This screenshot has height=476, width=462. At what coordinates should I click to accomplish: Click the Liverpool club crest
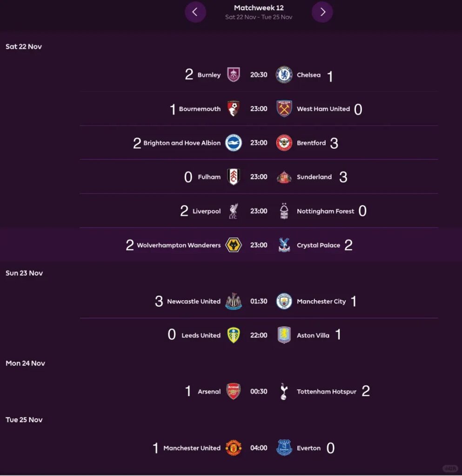(234, 211)
